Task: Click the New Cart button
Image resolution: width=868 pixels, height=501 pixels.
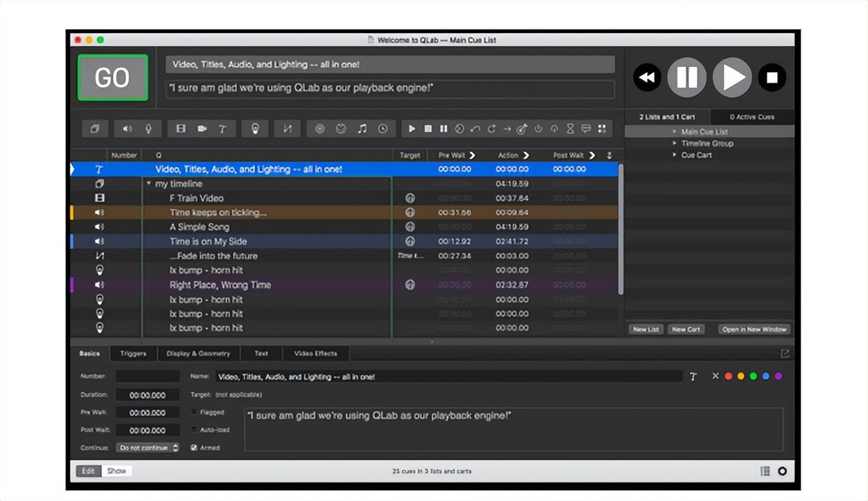Action: pos(686,329)
